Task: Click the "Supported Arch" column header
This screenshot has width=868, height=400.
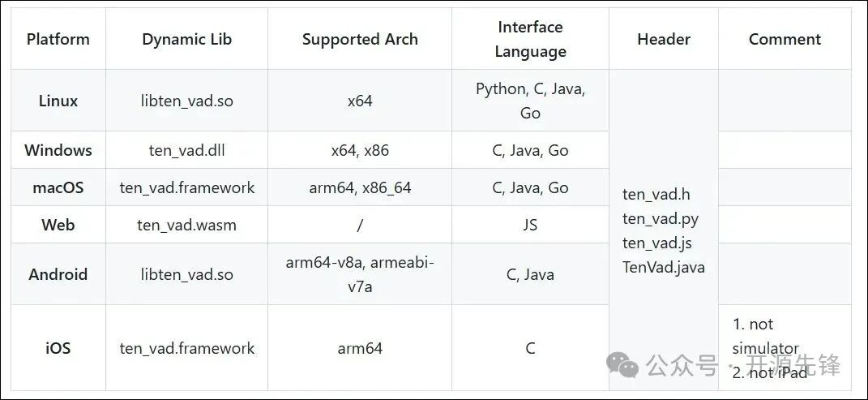Action: point(360,39)
